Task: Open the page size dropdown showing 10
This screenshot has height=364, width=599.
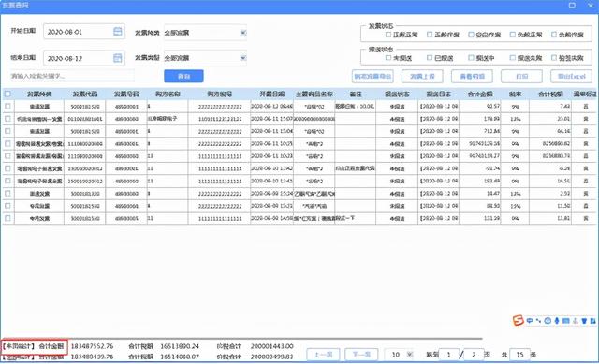Action: (x=410, y=355)
